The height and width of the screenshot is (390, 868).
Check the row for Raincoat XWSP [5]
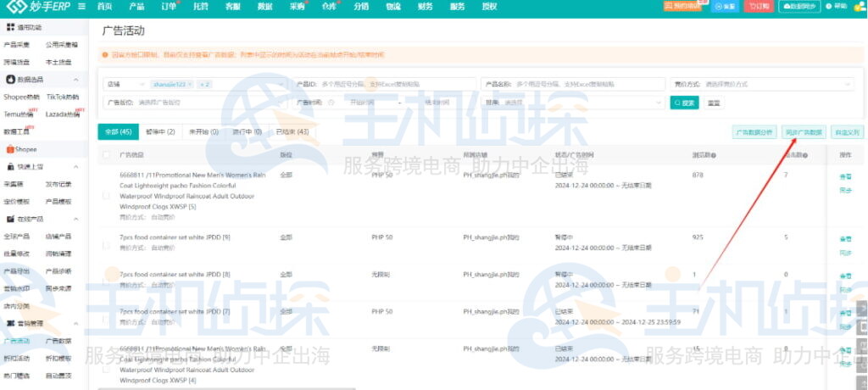coord(106,196)
